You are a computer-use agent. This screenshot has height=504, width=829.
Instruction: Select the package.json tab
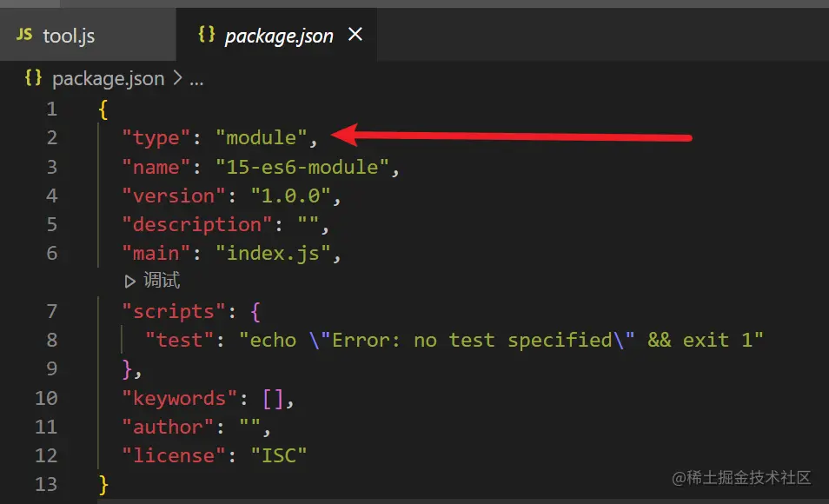[x=278, y=36]
